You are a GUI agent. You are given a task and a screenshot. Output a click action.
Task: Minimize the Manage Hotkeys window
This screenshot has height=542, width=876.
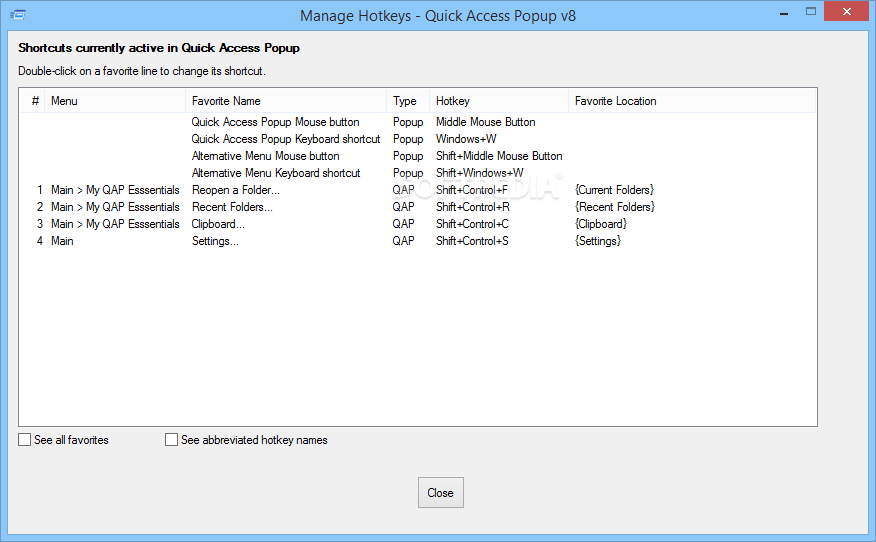784,11
